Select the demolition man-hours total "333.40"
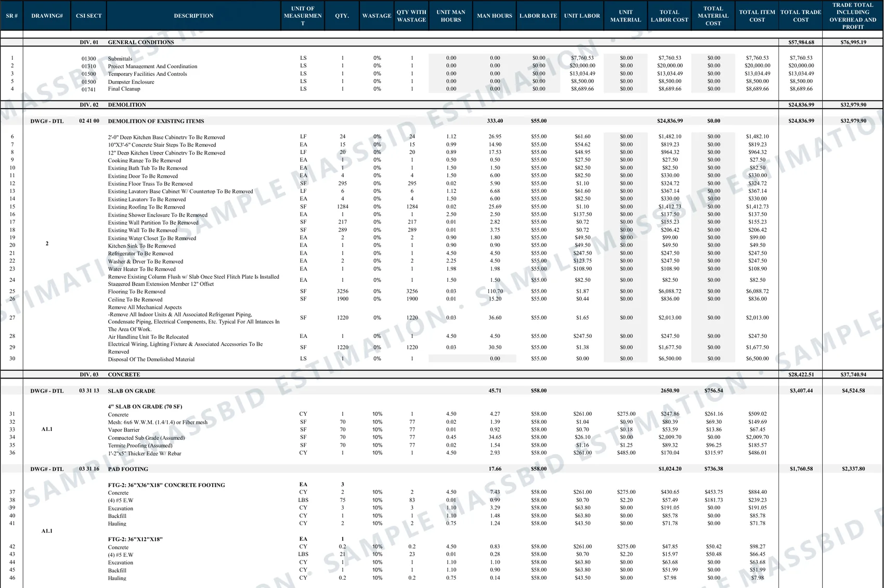884x588 pixels. coord(495,121)
